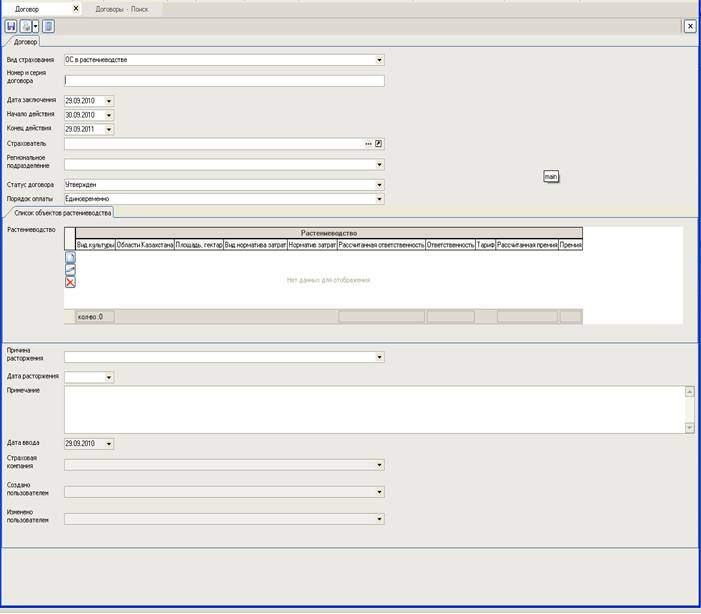Expand the Причина расторжения dropdown
This screenshot has height=614, width=701.
pyautogui.click(x=379, y=357)
